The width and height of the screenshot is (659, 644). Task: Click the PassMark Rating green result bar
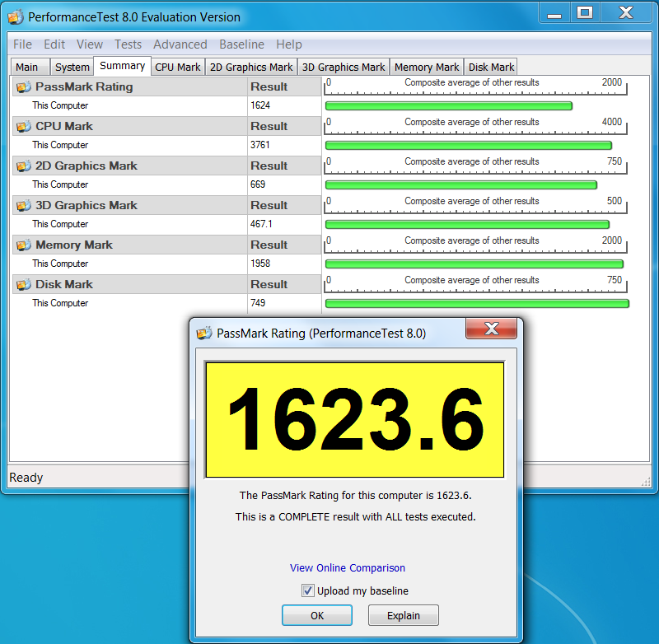(x=448, y=106)
